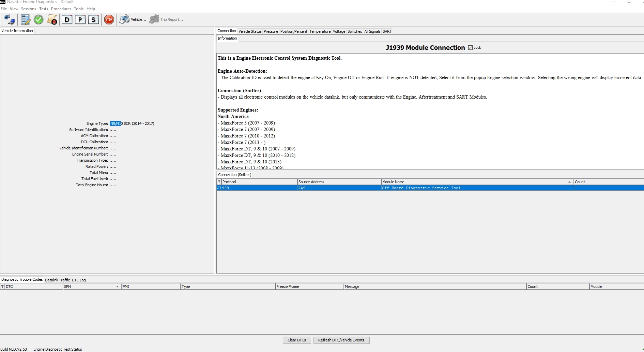The image size is (644, 352).
Task: Click the green checkmark toolbar icon
Action: (x=39, y=19)
